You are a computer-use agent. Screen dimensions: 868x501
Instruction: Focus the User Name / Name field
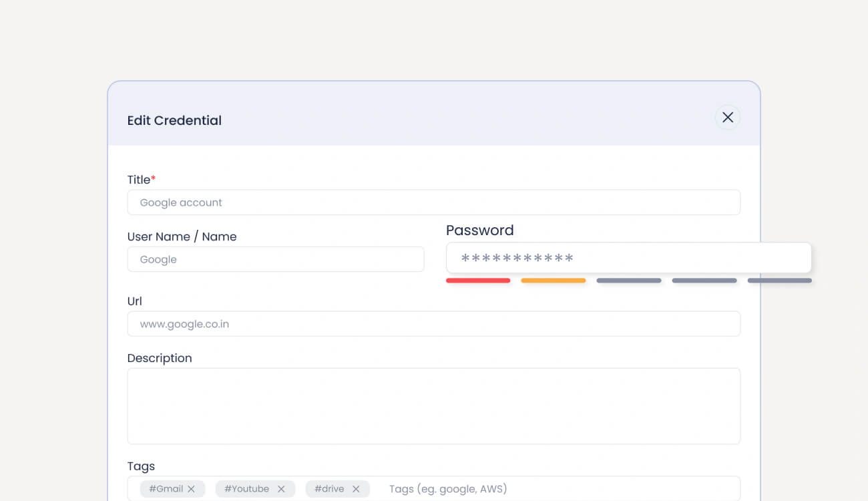276,259
